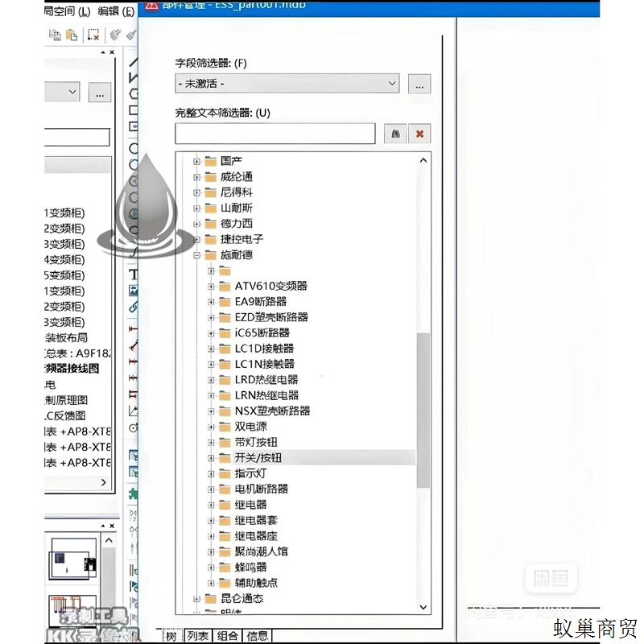Viewport: 644px width, 644px height.
Task: Click the binoculars search icon beside full-text filter
Action: pos(395,134)
